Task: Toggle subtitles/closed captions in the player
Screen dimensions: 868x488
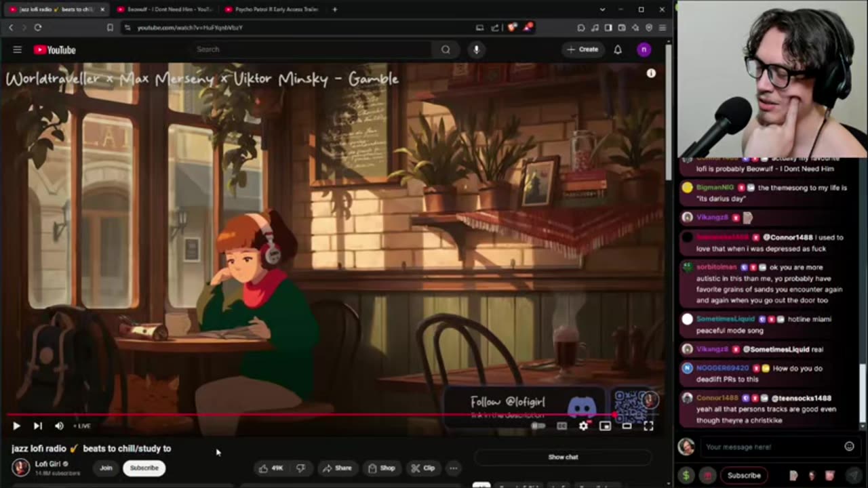Action: click(561, 426)
